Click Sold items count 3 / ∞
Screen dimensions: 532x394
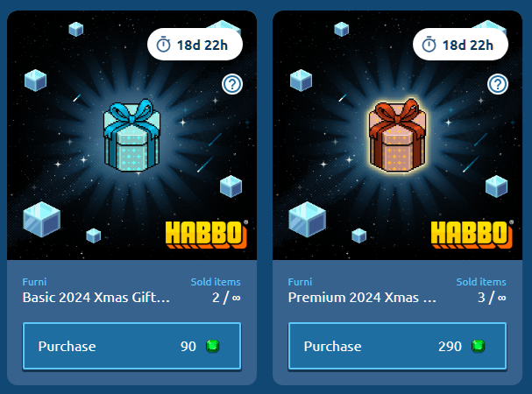tap(492, 298)
